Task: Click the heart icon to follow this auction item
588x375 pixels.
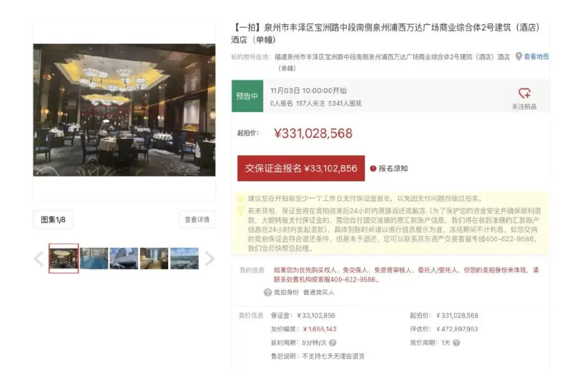Action: click(524, 93)
